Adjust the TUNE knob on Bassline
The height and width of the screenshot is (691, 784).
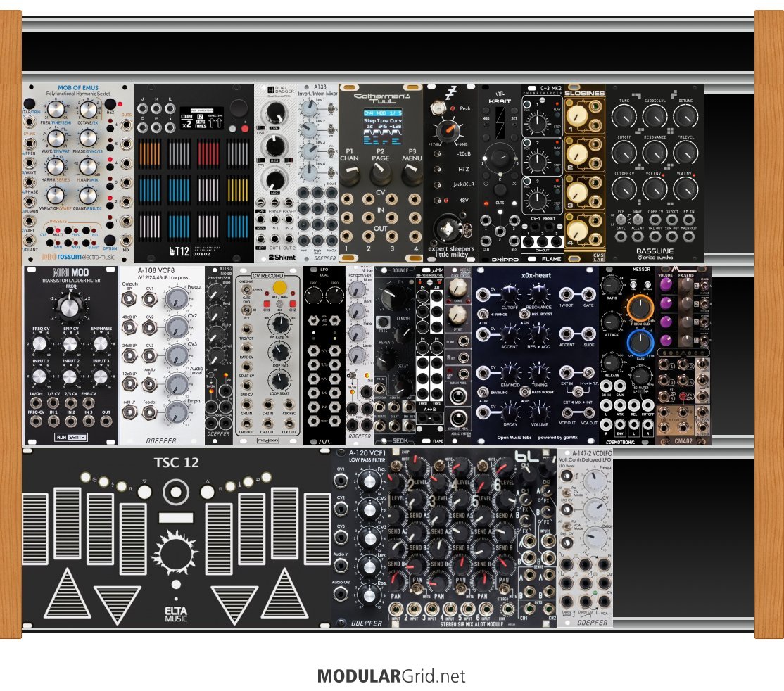point(624,117)
